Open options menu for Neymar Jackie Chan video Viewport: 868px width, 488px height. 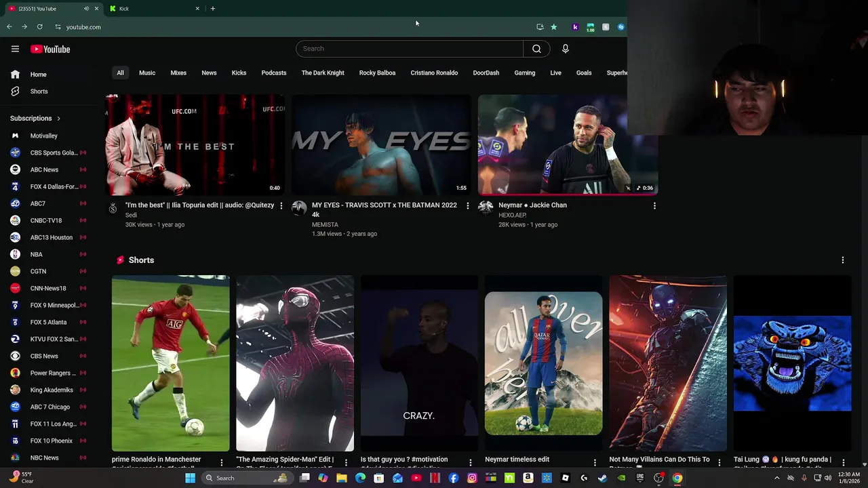654,205
